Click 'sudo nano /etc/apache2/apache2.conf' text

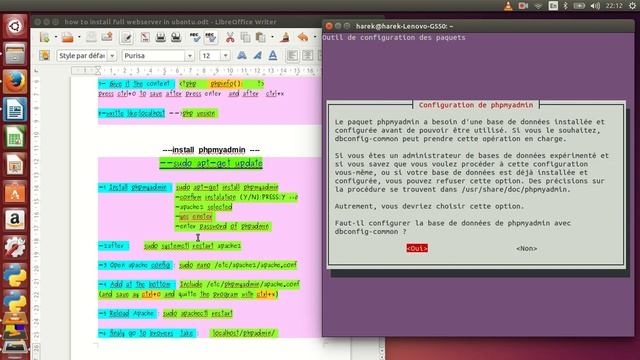click(x=238, y=265)
